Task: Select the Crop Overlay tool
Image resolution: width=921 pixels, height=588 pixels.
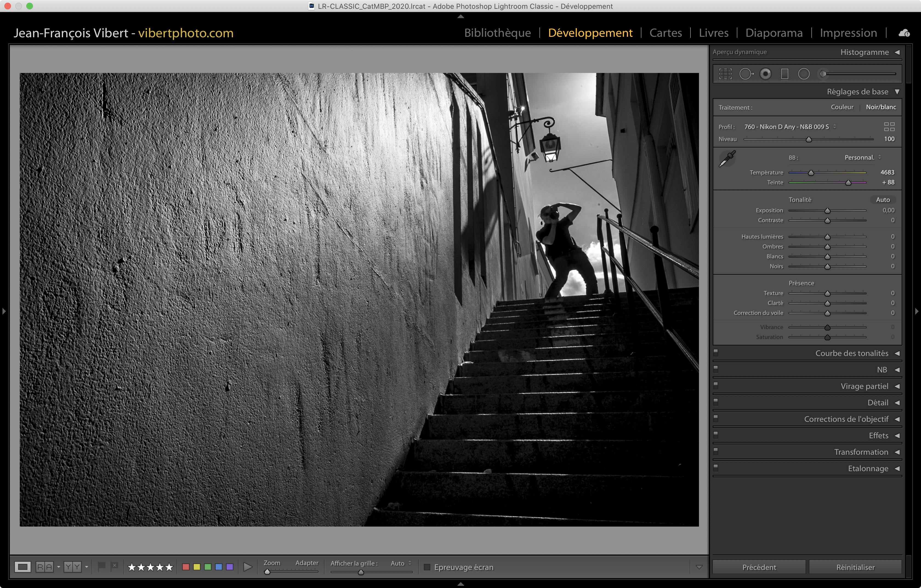Action: [725, 74]
